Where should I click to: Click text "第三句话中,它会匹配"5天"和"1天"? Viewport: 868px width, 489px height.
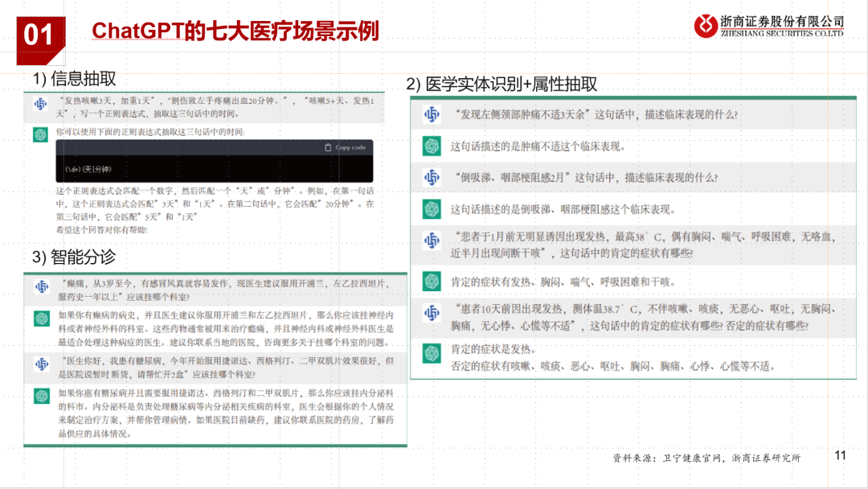click(127, 216)
